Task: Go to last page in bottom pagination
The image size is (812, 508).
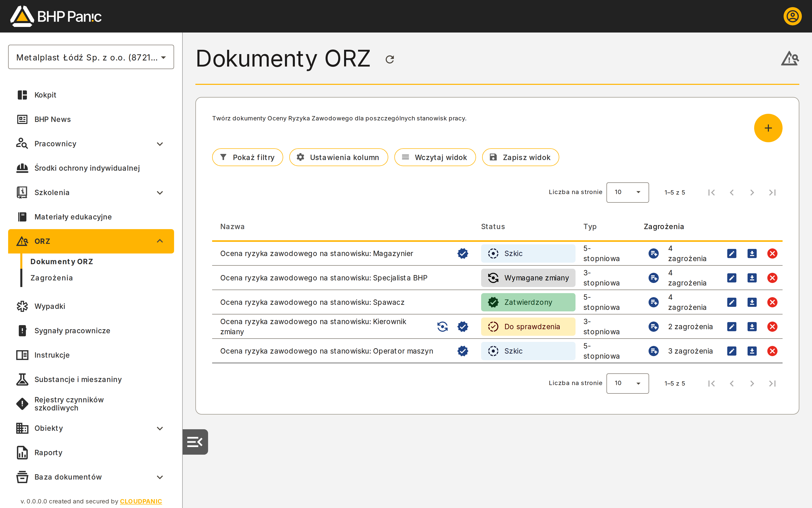Action: (x=772, y=383)
